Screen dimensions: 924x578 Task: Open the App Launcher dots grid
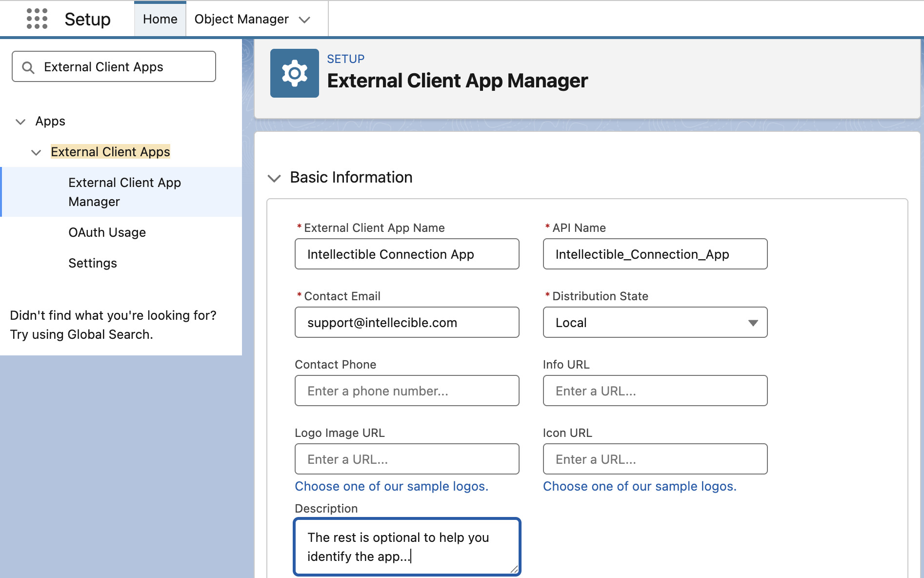tap(37, 19)
